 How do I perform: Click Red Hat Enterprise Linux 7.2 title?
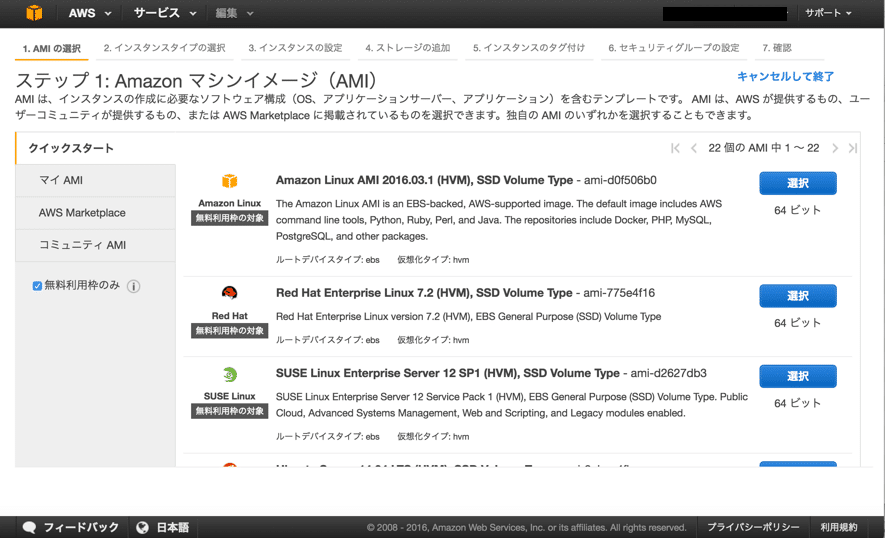pos(424,293)
